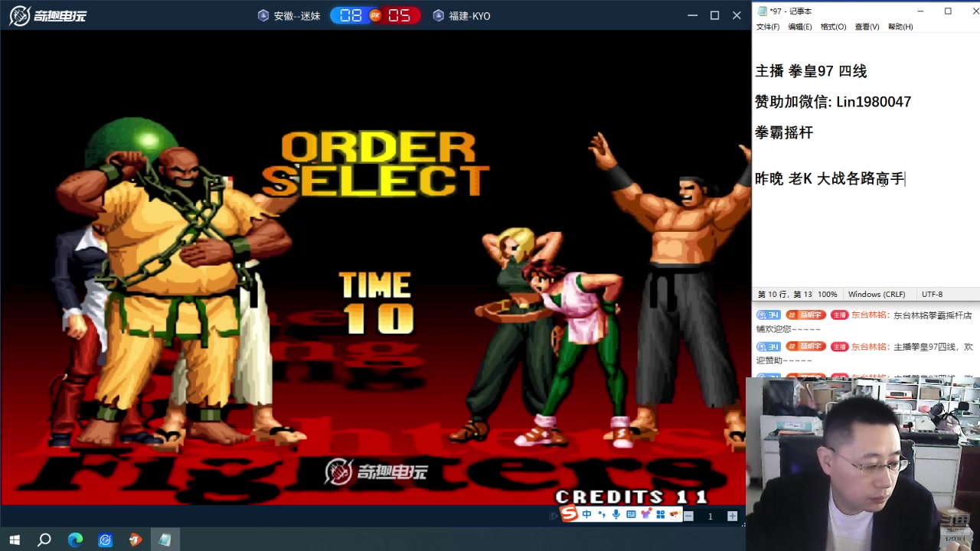Toggle Chinese 中 input mode
Screen dimensions: 980x551
click(x=586, y=515)
